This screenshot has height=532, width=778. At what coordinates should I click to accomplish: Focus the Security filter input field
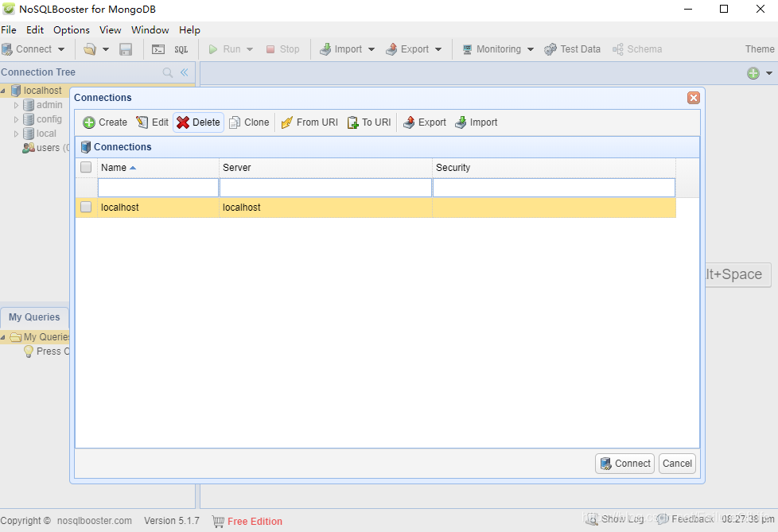pyautogui.click(x=554, y=188)
